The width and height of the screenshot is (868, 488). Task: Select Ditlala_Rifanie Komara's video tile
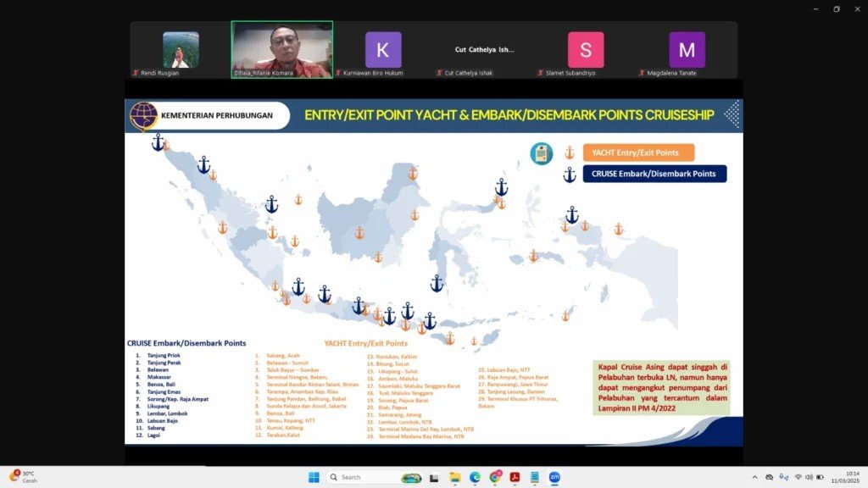(282, 50)
